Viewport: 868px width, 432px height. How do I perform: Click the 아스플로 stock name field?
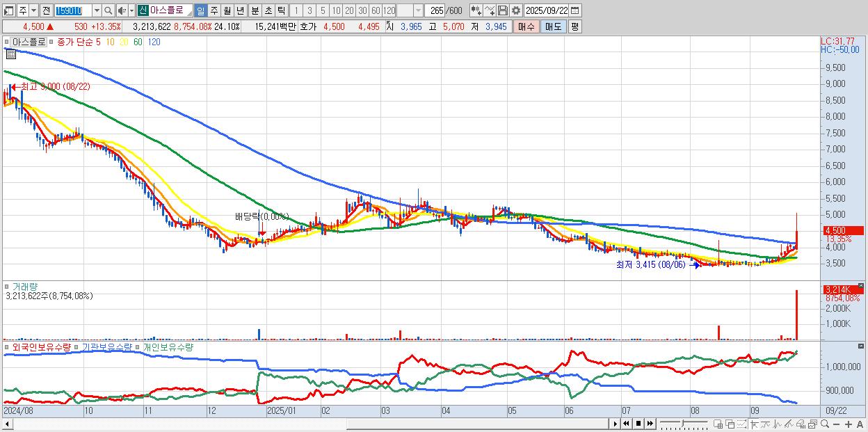click(170, 10)
